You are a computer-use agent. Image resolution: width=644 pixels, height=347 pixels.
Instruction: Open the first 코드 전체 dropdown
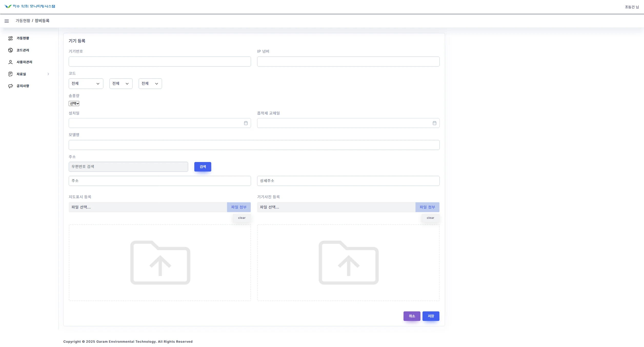point(86,84)
